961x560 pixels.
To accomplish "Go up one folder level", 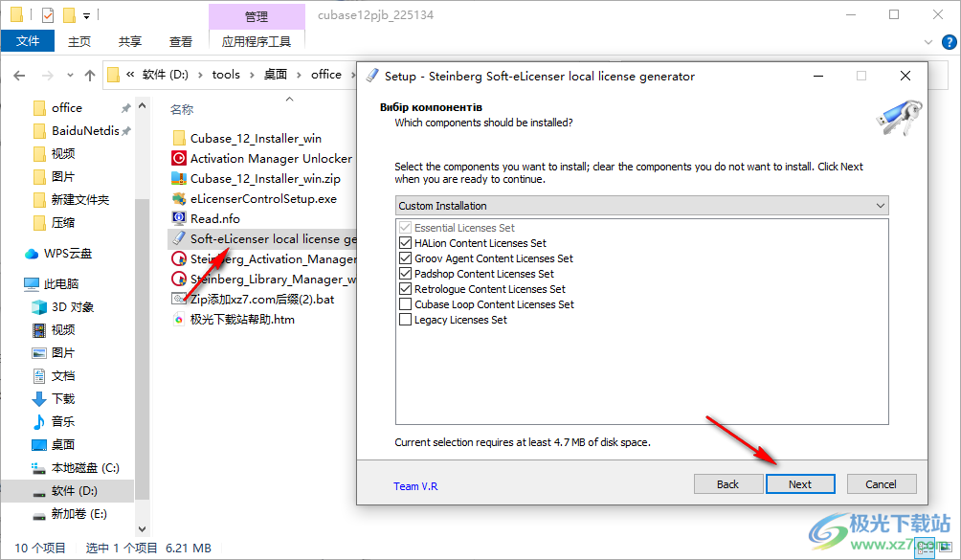I will [90, 76].
